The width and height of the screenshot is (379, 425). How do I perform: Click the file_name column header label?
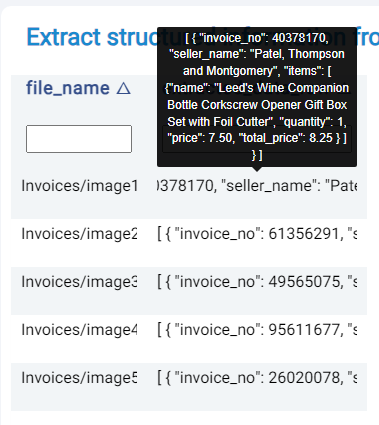point(68,88)
